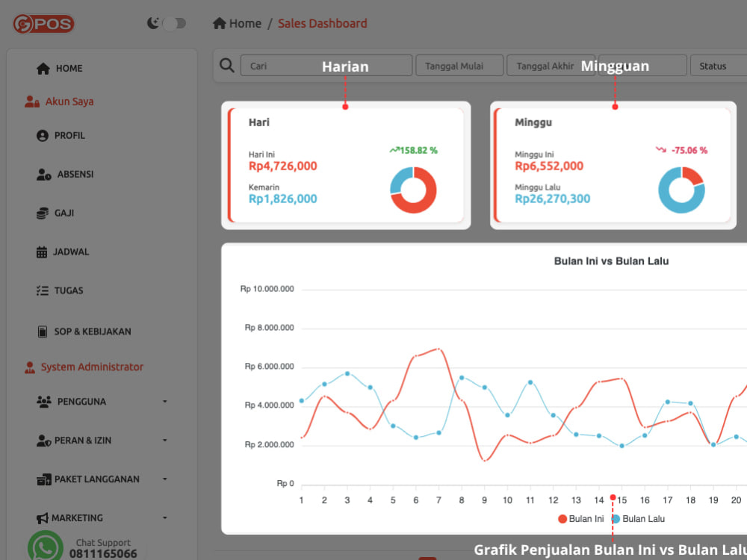Click the Home breadcrumb house icon

pos(219,23)
